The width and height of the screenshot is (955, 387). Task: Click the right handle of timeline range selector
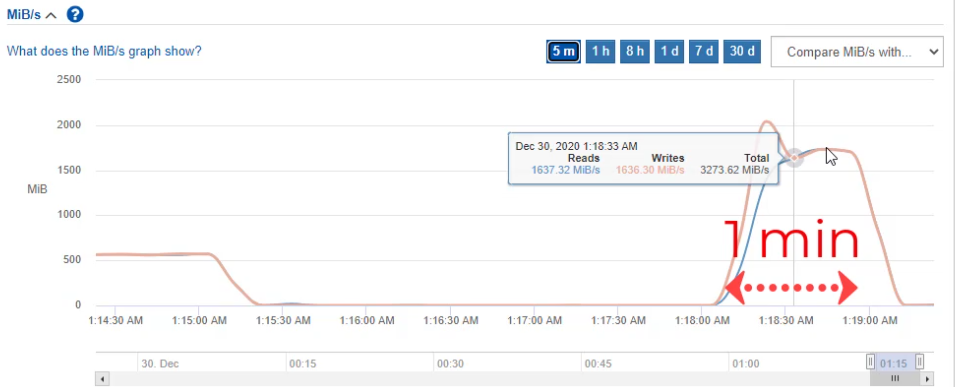pyautogui.click(x=920, y=362)
